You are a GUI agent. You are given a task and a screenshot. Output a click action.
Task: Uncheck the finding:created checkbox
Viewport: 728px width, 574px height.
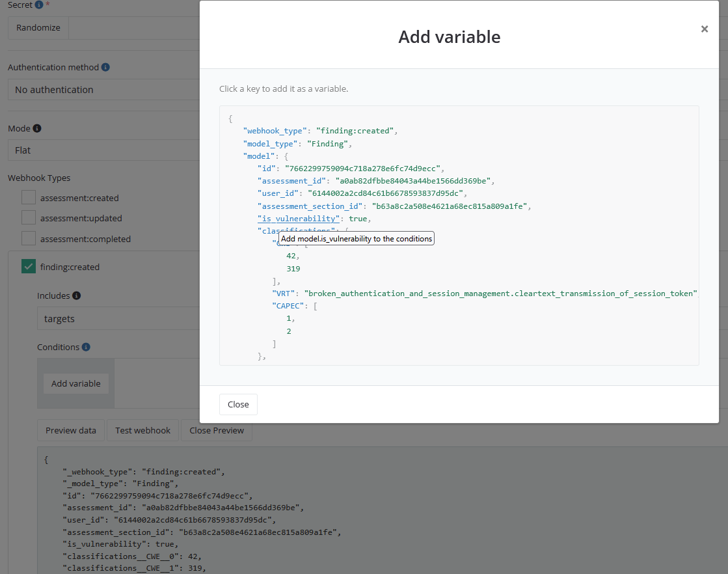point(29,267)
